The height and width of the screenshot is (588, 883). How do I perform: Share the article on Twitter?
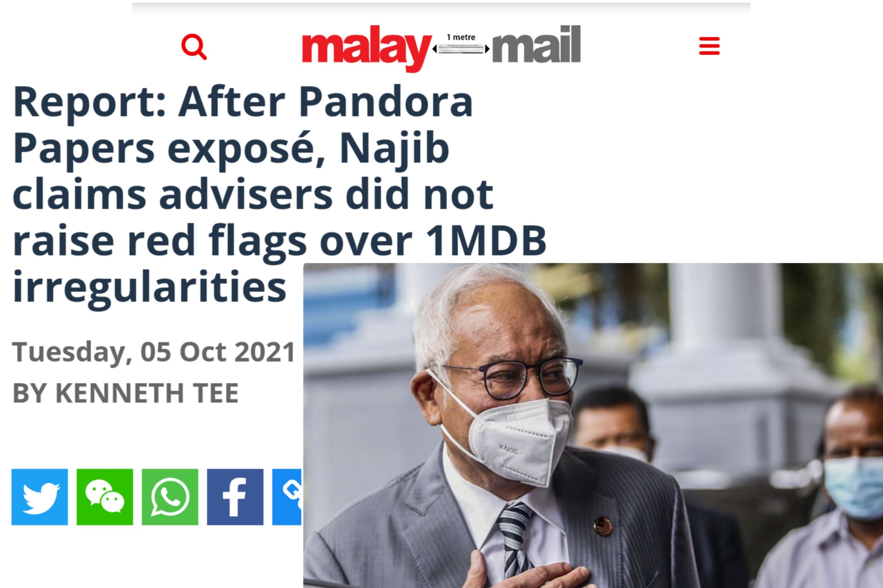(x=40, y=497)
